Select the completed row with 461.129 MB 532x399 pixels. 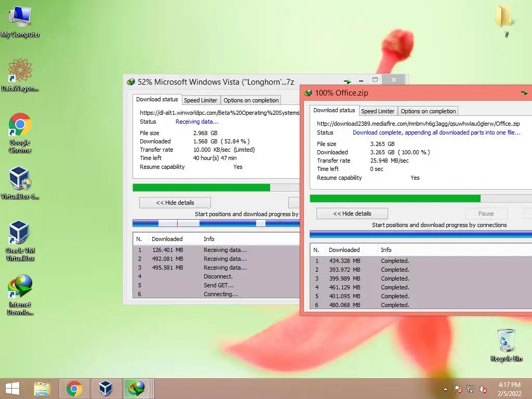coord(421,287)
